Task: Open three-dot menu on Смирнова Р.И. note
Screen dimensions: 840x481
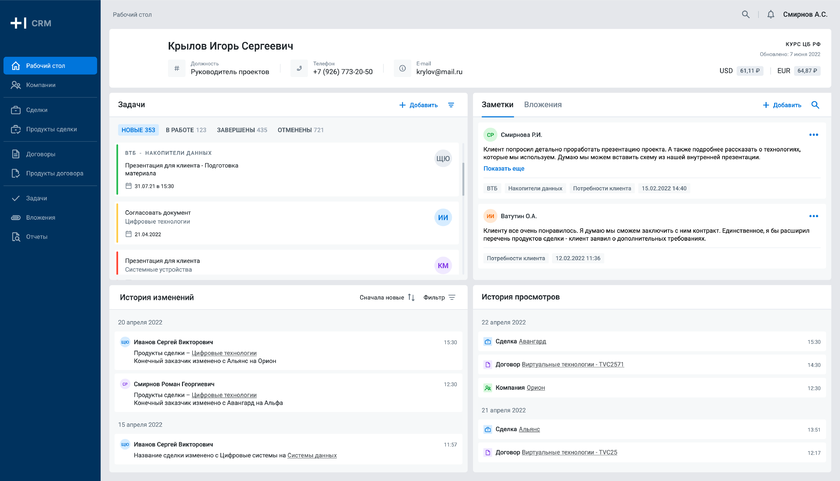Action: click(814, 134)
